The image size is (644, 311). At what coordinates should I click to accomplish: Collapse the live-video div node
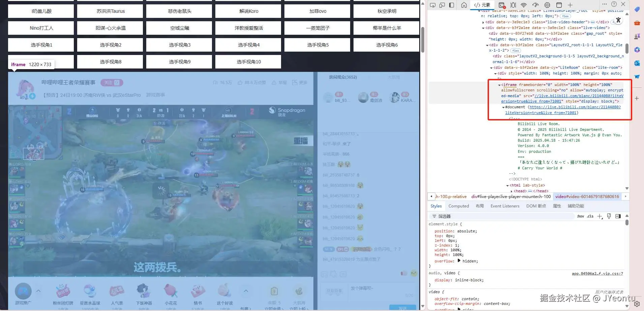tap(483, 28)
